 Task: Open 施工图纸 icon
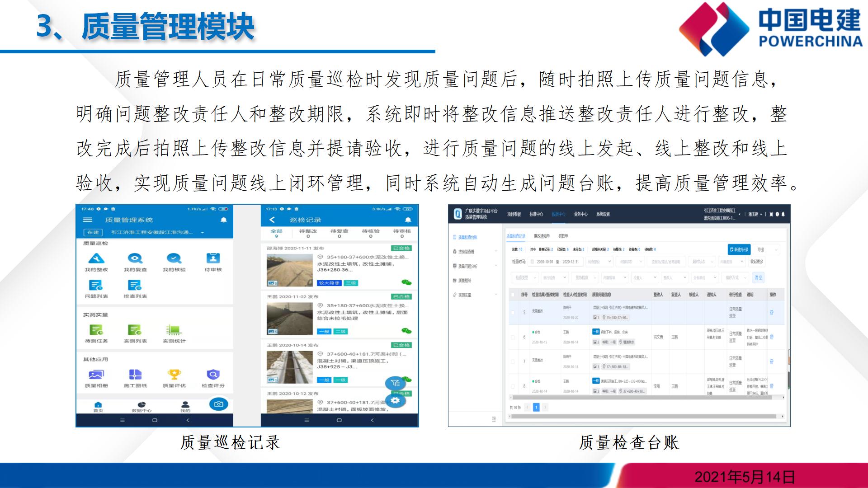coord(135,375)
